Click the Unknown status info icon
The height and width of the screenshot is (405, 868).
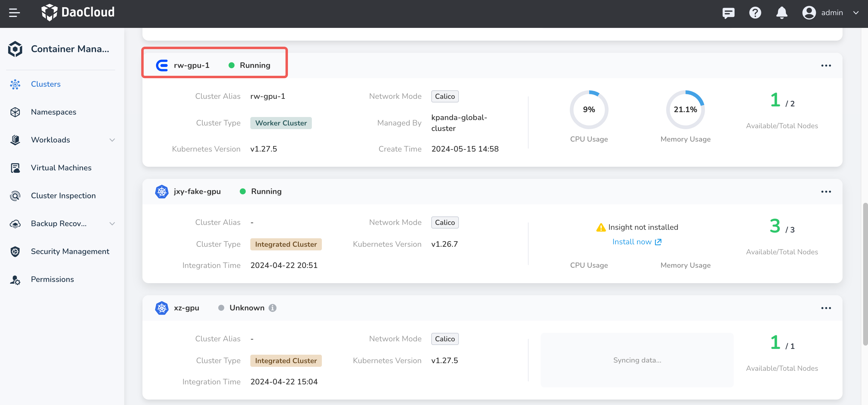(x=272, y=308)
